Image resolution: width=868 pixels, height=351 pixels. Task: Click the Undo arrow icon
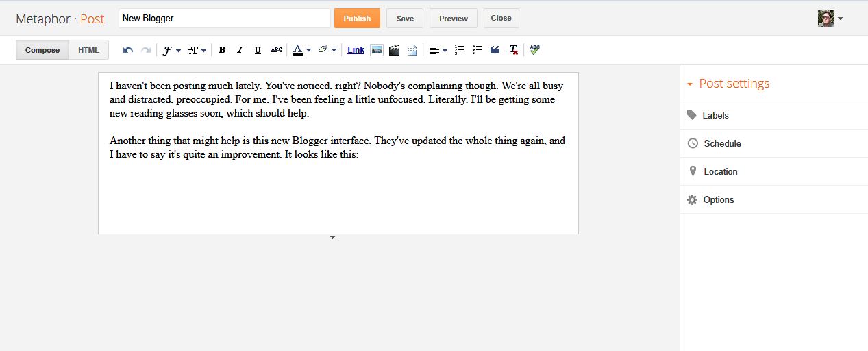click(127, 50)
